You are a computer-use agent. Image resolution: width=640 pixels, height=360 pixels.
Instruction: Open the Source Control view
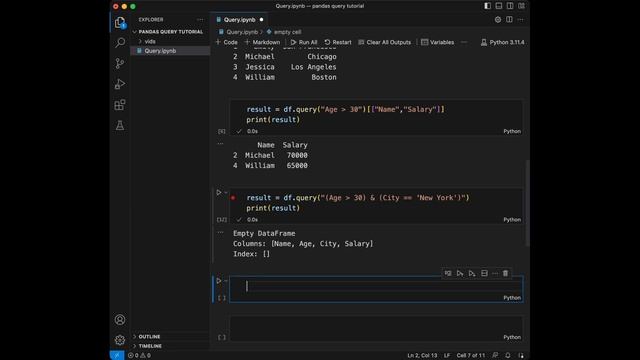pyautogui.click(x=120, y=63)
